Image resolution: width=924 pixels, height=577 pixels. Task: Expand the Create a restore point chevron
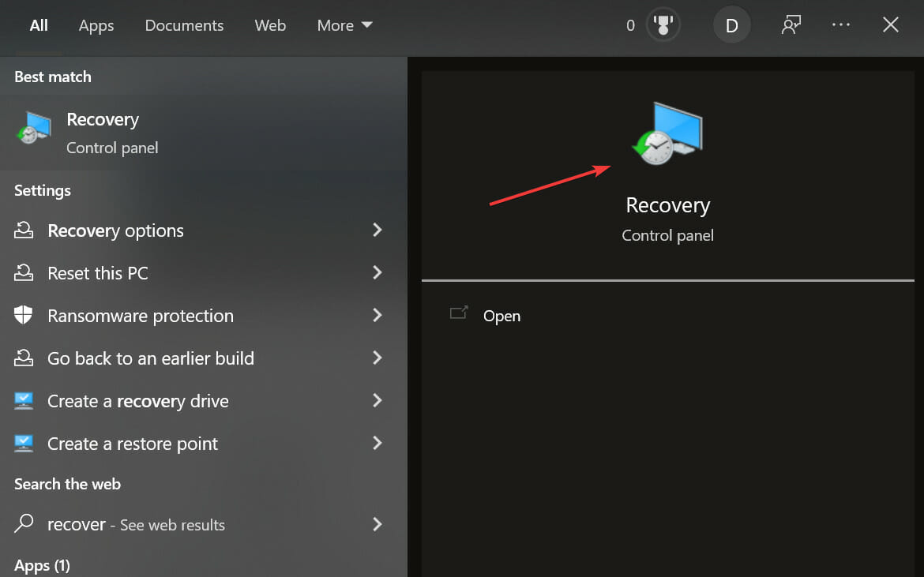point(377,443)
